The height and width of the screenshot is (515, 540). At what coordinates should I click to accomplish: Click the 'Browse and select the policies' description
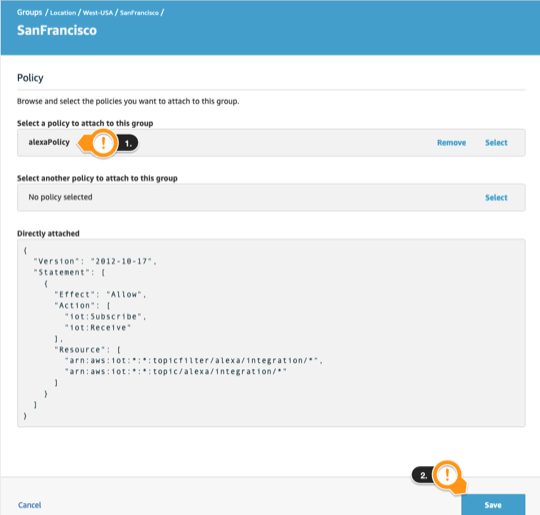tap(128, 101)
